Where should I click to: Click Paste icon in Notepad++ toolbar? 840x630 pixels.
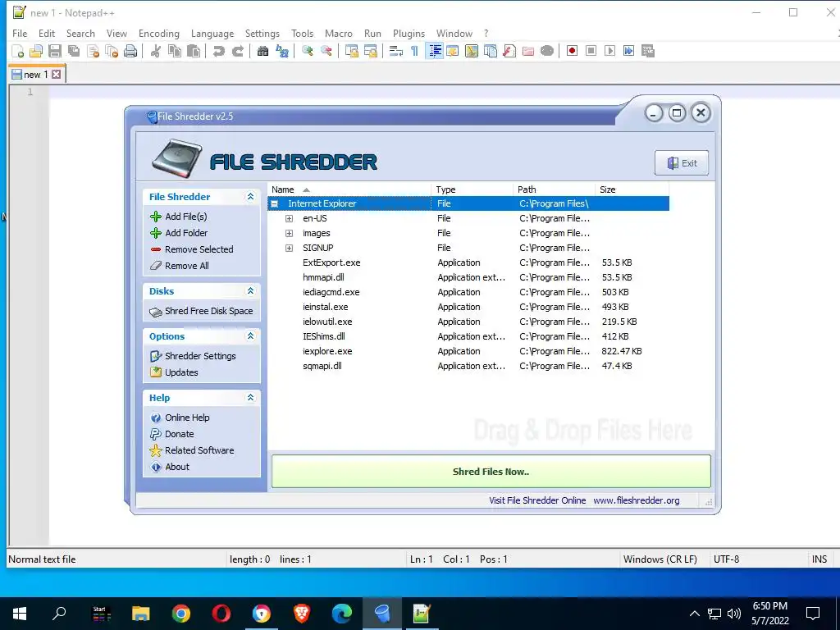[194, 51]
